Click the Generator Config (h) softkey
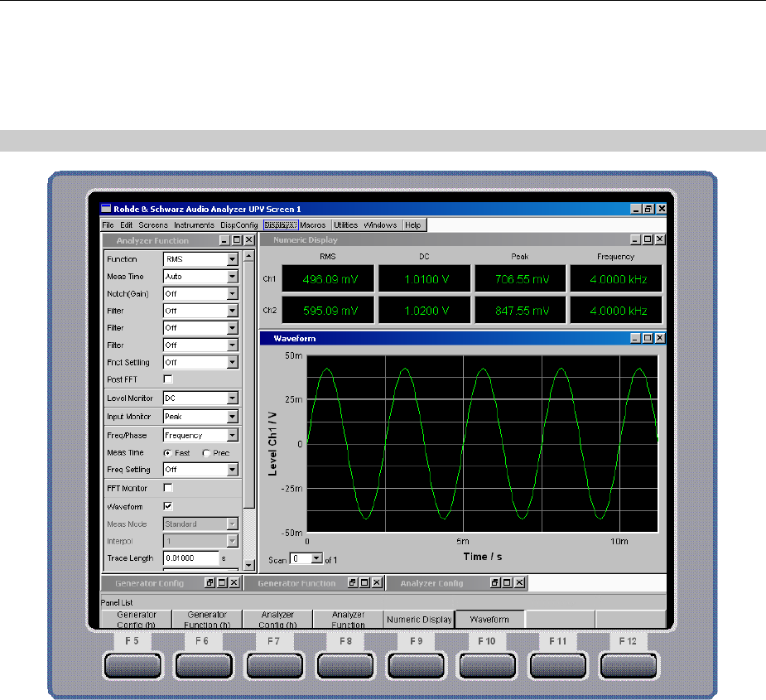The height and width of the screenshot is (700, 766). coord(137,620)
